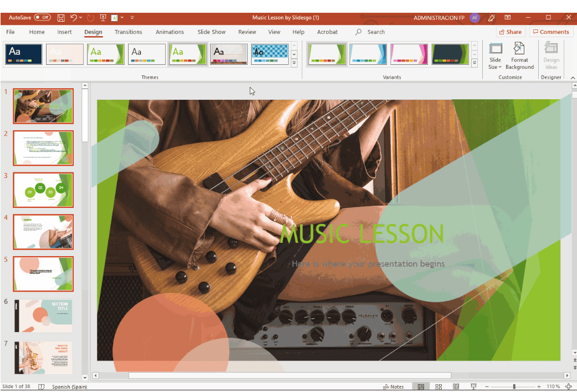Switch to Reading View icon

coord(456,386)
